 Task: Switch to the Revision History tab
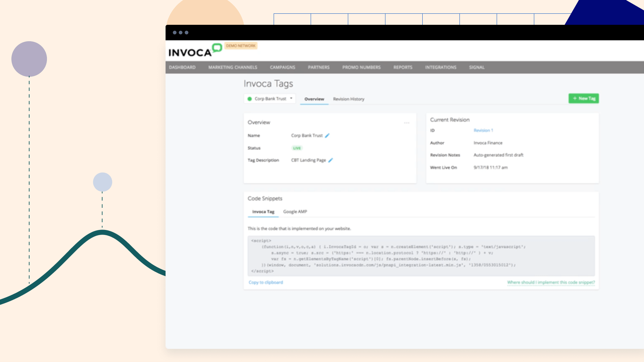point(349,99)
